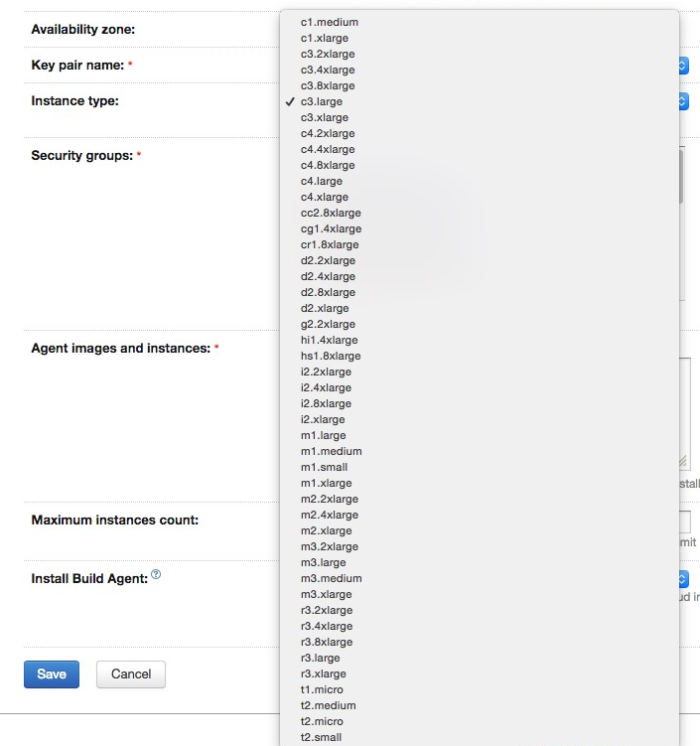Select c4.4xlarge option

click(480, 149)
